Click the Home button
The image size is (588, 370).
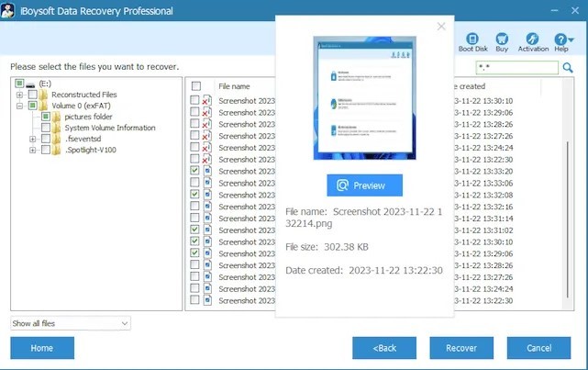[42, 348]
